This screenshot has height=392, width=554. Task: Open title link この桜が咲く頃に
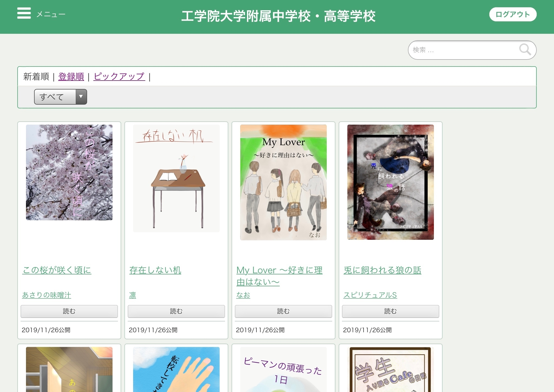pyautogui.click(x=57, y=270)
